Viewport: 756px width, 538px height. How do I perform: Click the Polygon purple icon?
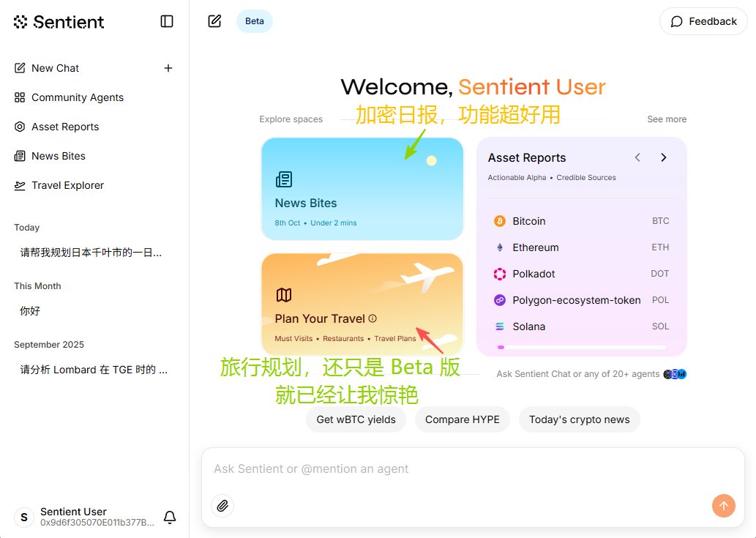pyautogui.click(x=500, y=300)
